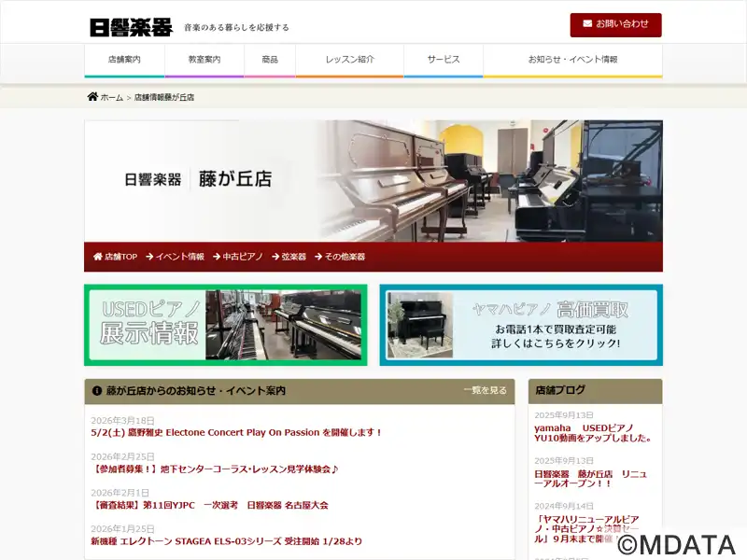The image size is (747, 560).
Task: Open the 教室案内 navigation menu
Action: pyautogui.click(x=204, y=60)
